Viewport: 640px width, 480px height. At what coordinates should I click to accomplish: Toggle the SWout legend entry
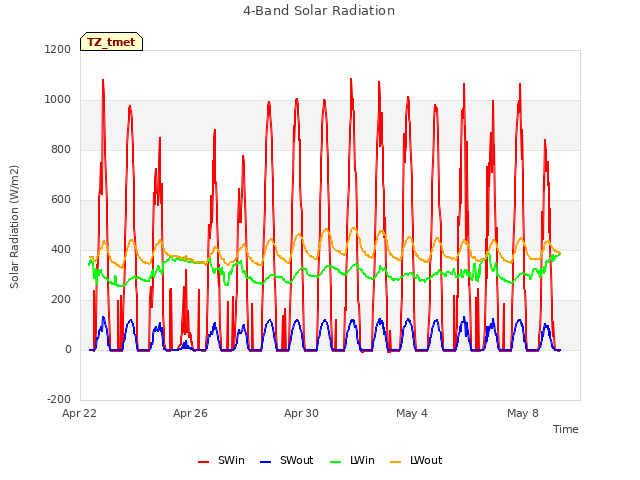[287, 460]
